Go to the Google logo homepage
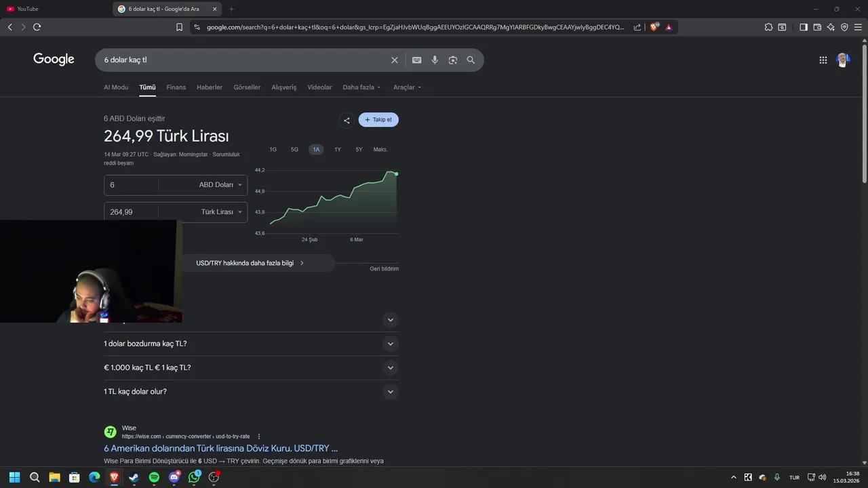The height and width of the screenshot is (488, 868). point(54,60)
